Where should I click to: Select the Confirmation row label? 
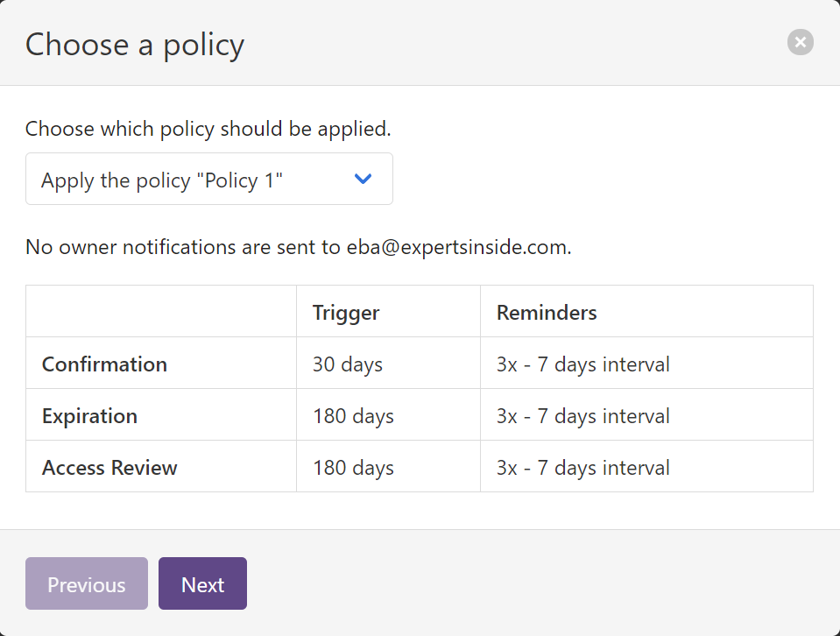coord(104,364)
